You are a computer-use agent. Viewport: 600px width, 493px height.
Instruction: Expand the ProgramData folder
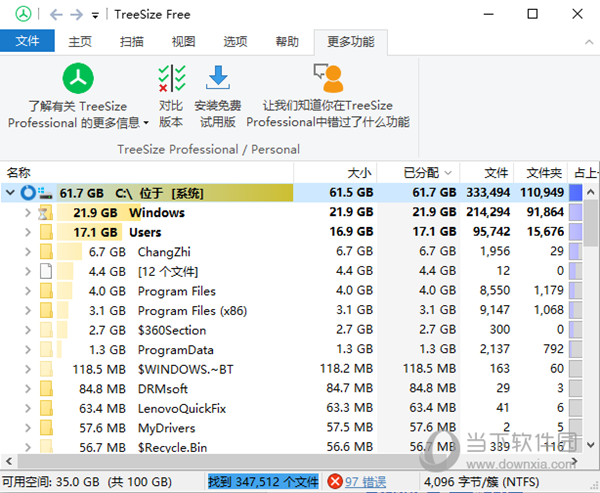[x=28, y=349]
